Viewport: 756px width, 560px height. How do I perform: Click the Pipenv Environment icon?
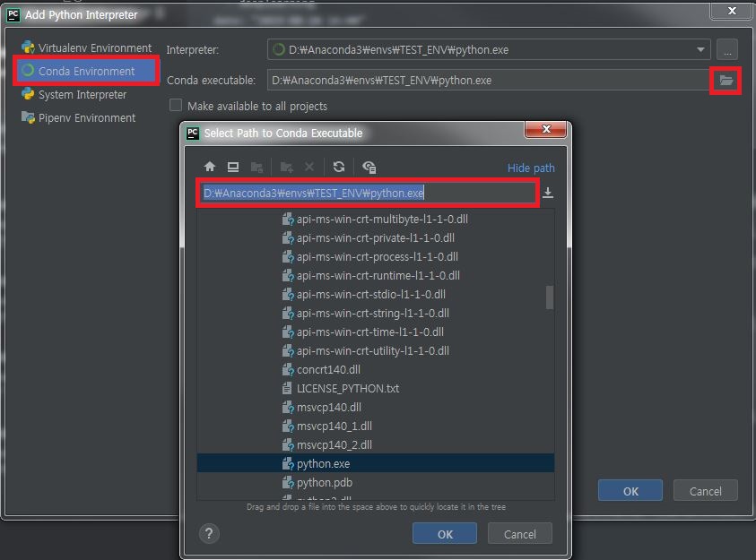(x=28, y=117)
